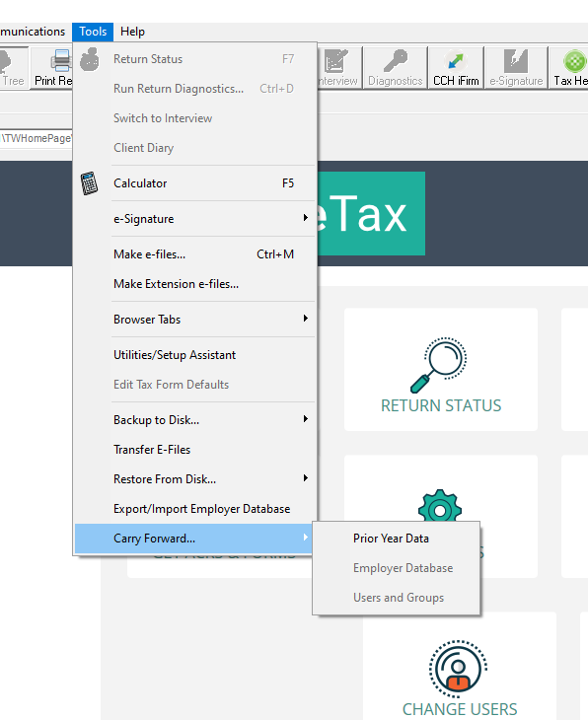
Task: Click the RETURN STATUS card label
Action: coord(441,406)
